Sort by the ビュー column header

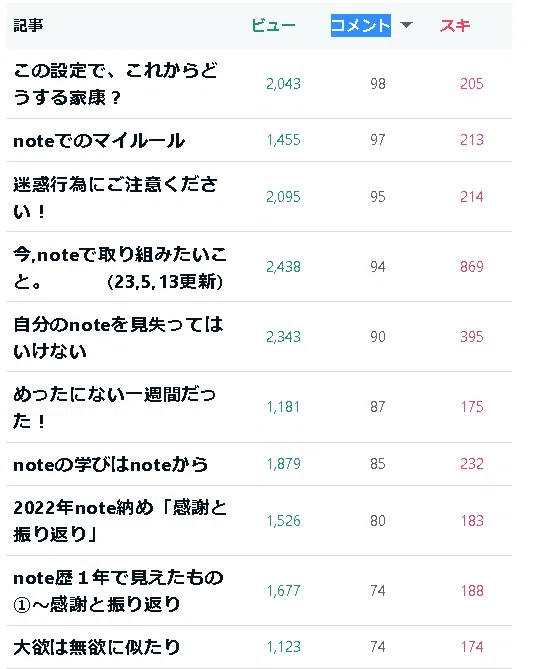pyautogui.click(x=274, y=26)
